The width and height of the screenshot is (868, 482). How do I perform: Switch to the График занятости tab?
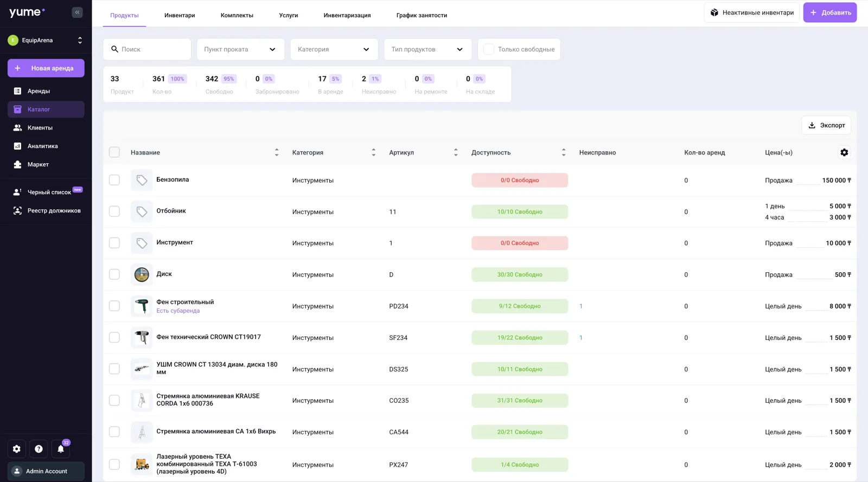(x=422, y=15)
